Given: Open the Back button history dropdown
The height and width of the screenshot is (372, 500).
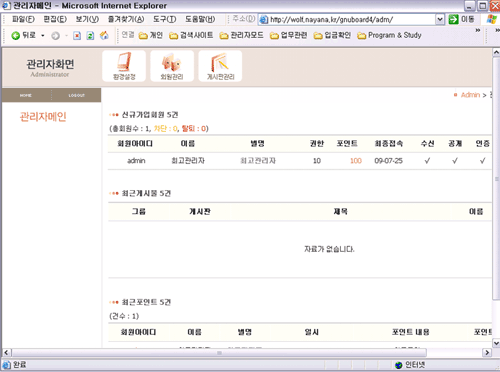Looking at the screenshot, I should click(x=43, y=36).
